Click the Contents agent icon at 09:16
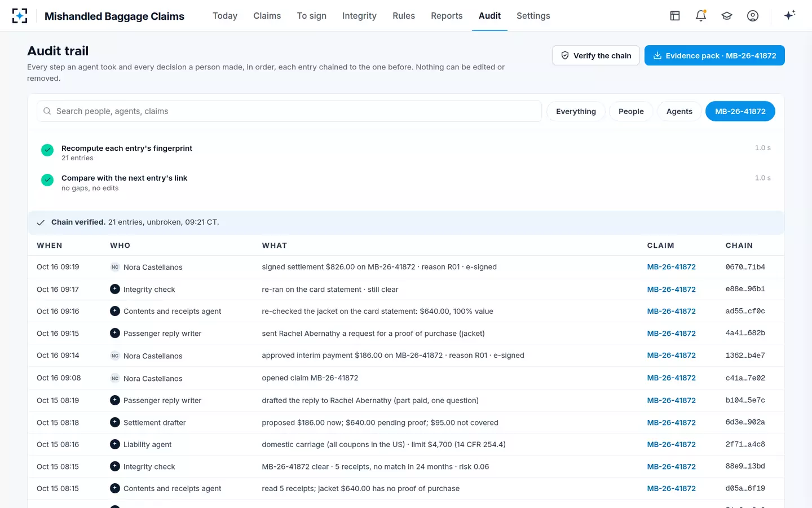The image size is (812, 508). pyautogui.click(x=115, y=311)
